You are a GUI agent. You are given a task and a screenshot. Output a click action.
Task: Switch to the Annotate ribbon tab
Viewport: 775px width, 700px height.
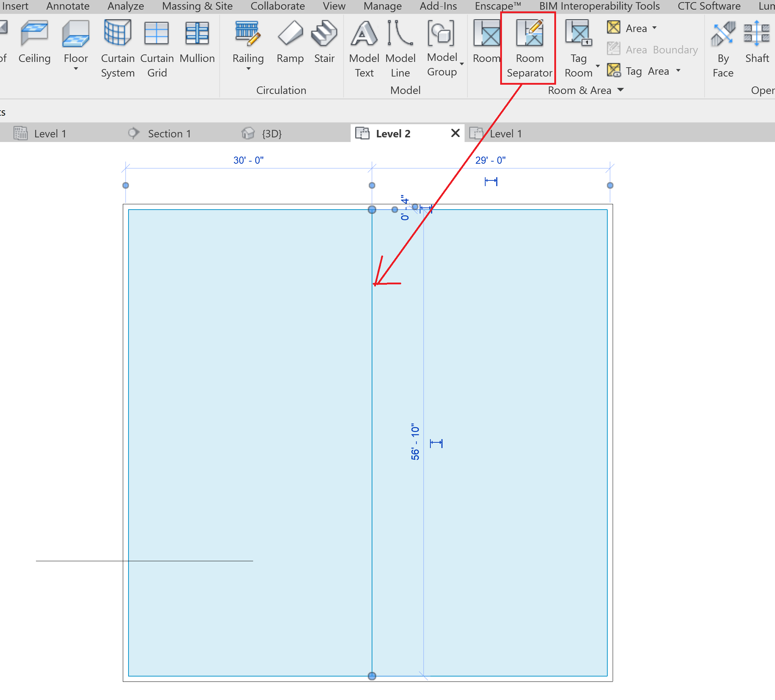68,6
